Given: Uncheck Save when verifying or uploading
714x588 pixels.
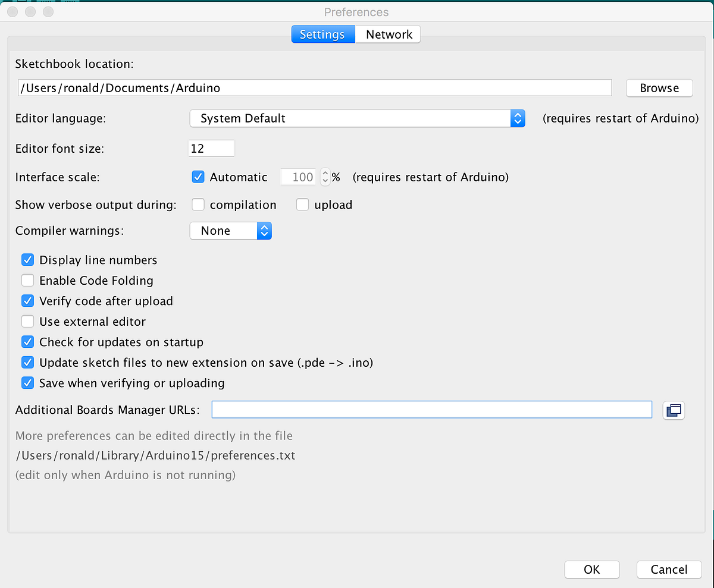Looking at the screenshot, I should pyautogui.click(x=27, y=382).
